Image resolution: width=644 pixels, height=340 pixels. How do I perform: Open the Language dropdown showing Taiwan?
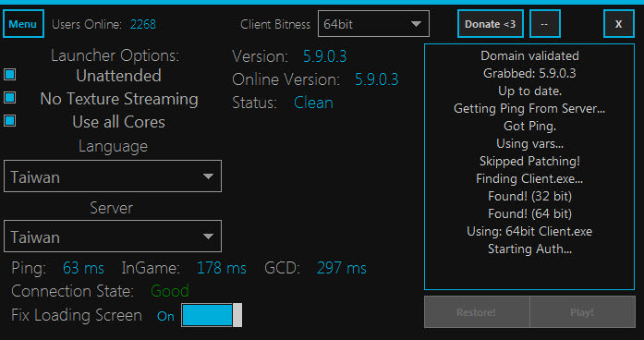(x=113, y=176)
